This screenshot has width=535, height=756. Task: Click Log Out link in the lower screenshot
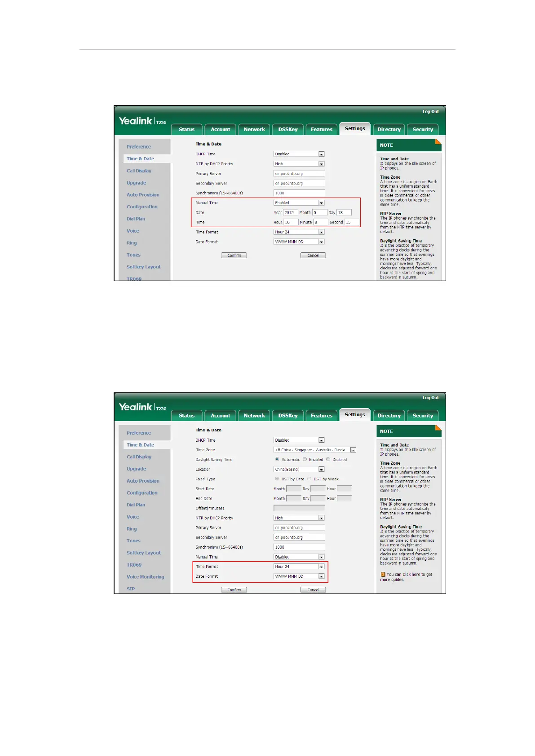(431, 398)
